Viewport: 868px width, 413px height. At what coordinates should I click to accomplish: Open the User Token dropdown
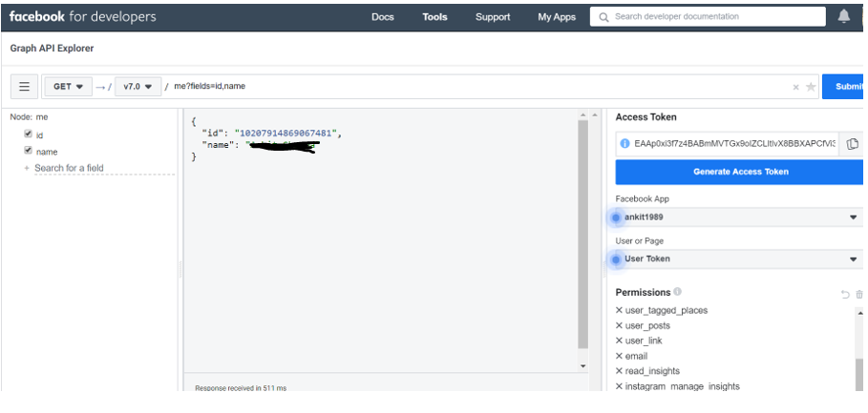[739, 258]
